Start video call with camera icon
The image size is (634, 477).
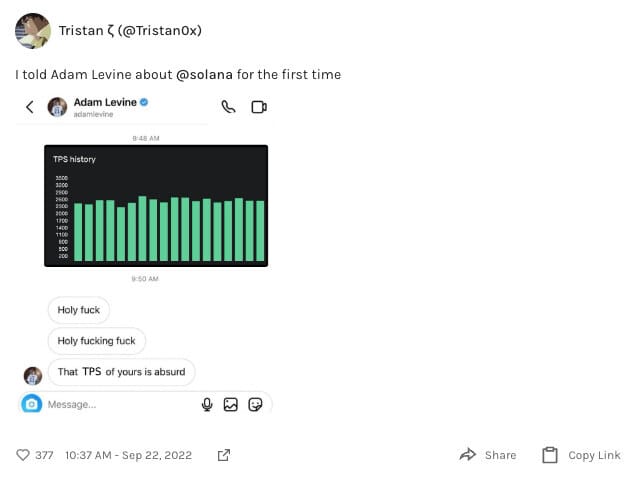pyautogui.click(x=259, y=107)
